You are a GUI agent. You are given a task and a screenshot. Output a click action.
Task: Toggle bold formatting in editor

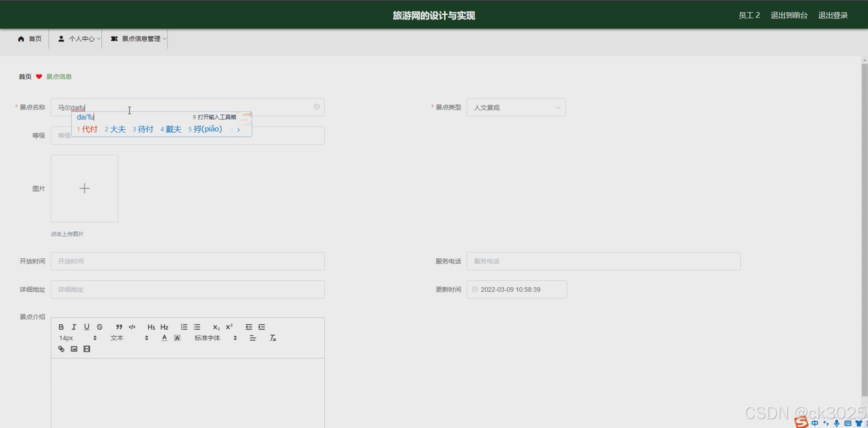[61, 327]
